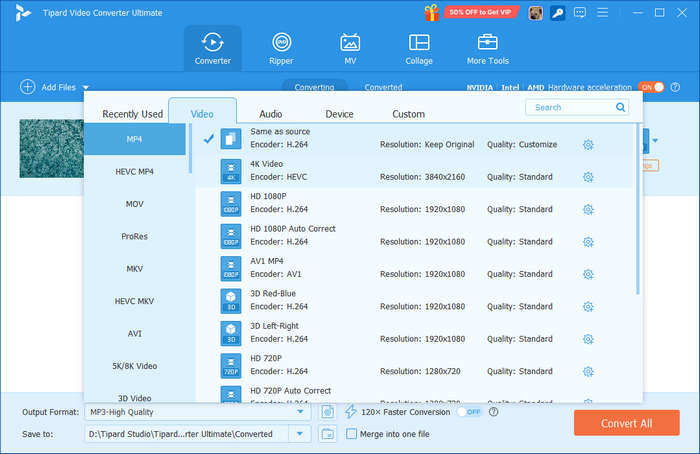
Task: Open the Ripper module
Action: (x=282, y=48)
